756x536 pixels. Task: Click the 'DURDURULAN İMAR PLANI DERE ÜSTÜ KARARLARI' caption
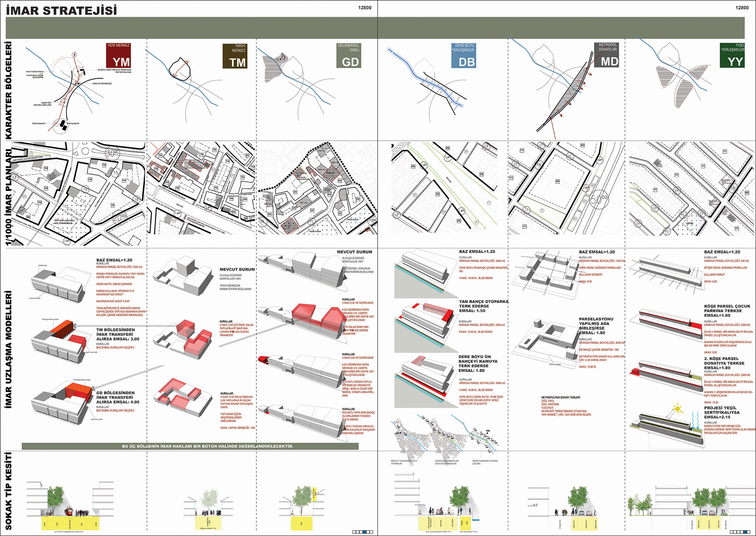coord(447,462)
